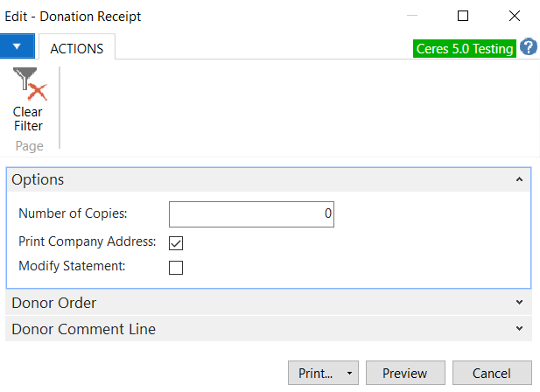Click the Donor Order section header text
This screenshot has width=540, height=392.
(54, 303)
